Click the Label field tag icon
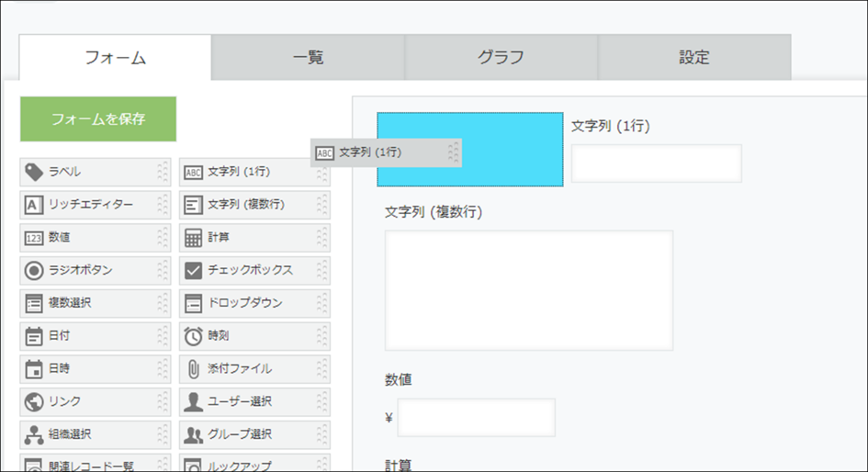The width and height of the screenshot is (868, 472). (x=34, y=172)
